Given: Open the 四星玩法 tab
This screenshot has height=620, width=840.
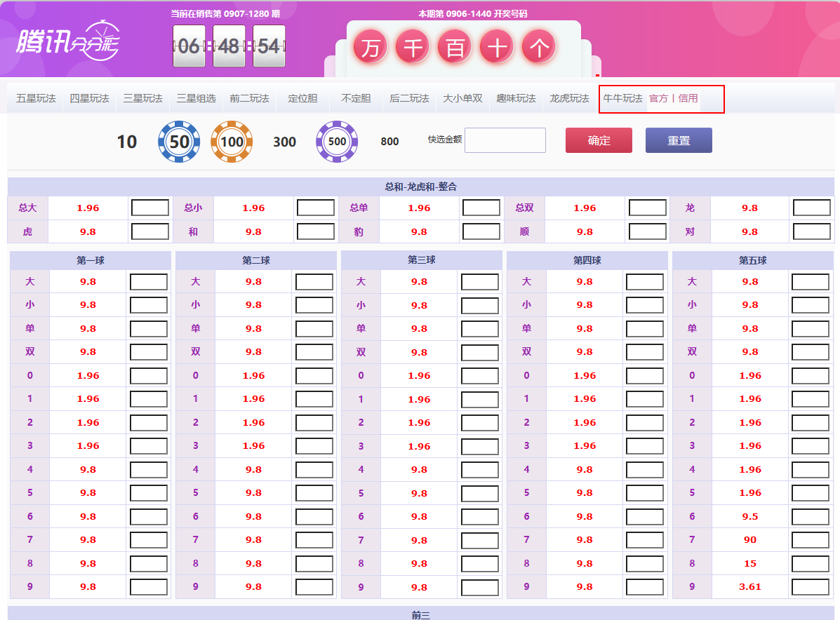Looking at the screenshot, I should click(x=89, y=98).
